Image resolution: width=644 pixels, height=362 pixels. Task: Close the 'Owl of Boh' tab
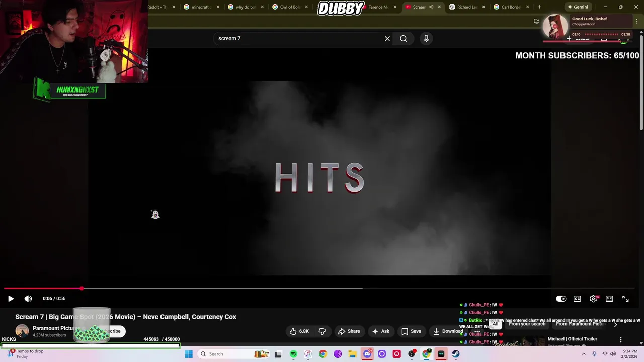coord(306,7)
